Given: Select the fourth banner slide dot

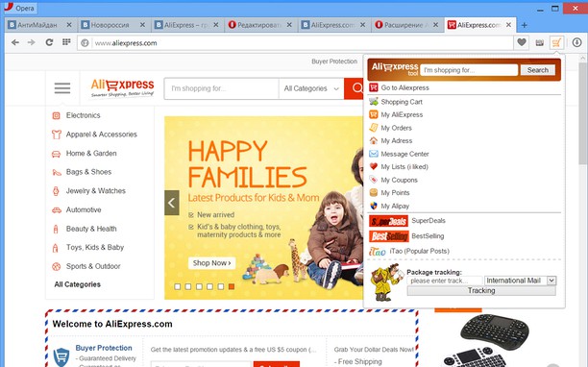Looking at the screenshot, I should [x=210, y=286].
